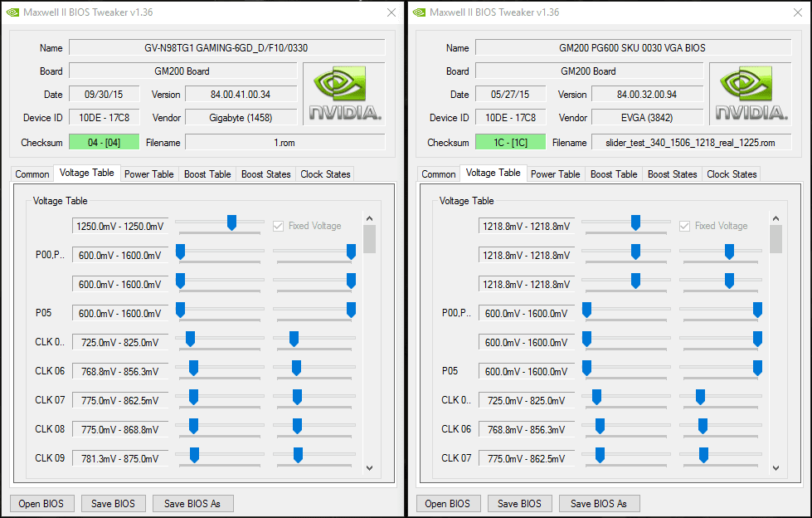Close the right EVGA BIOS Tweaker window

(798, 12)
